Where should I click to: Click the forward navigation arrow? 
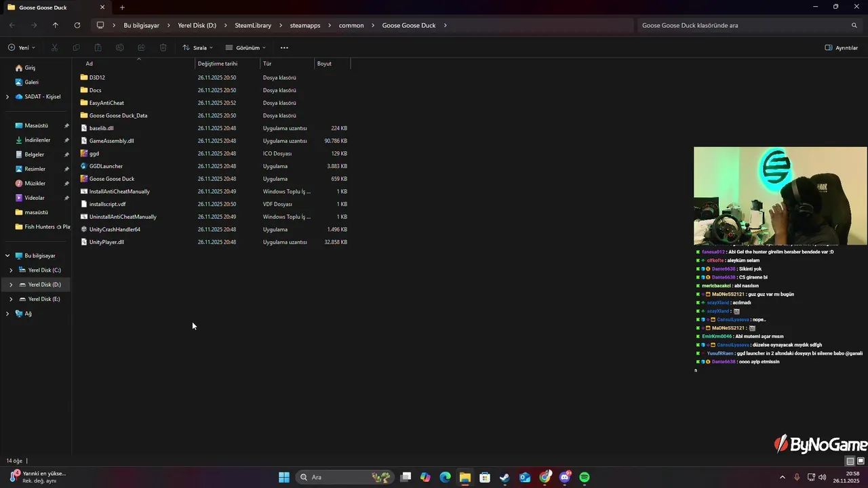(34, 25)
